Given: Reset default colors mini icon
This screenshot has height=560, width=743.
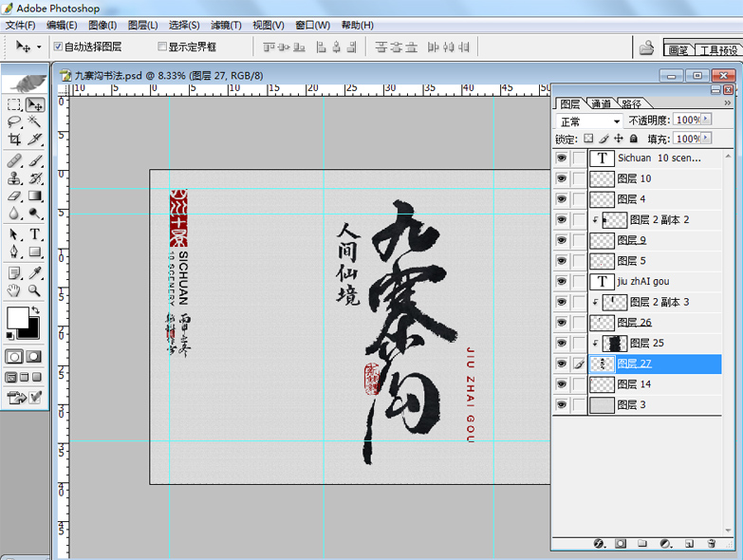Looking at the screenshot, I should pos(9,336).
